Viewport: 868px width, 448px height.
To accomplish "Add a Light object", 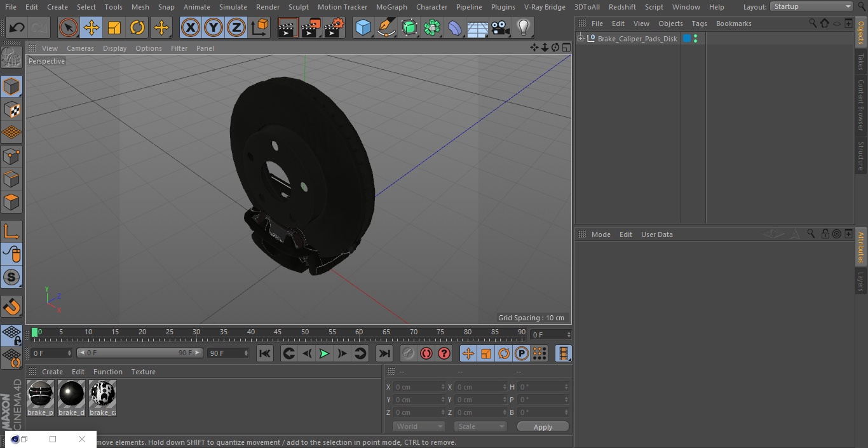I will (x=523, y=28).
